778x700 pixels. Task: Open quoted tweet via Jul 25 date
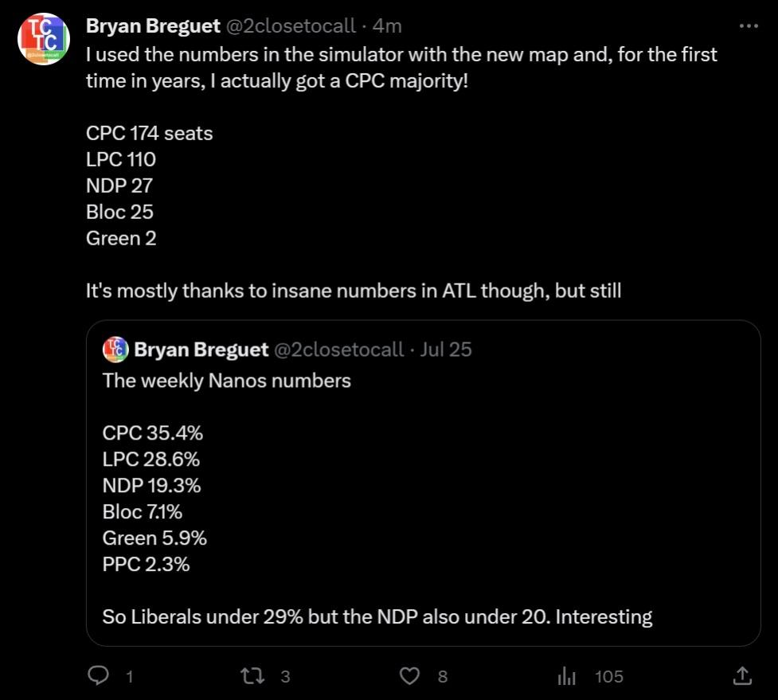click(446, 349)
